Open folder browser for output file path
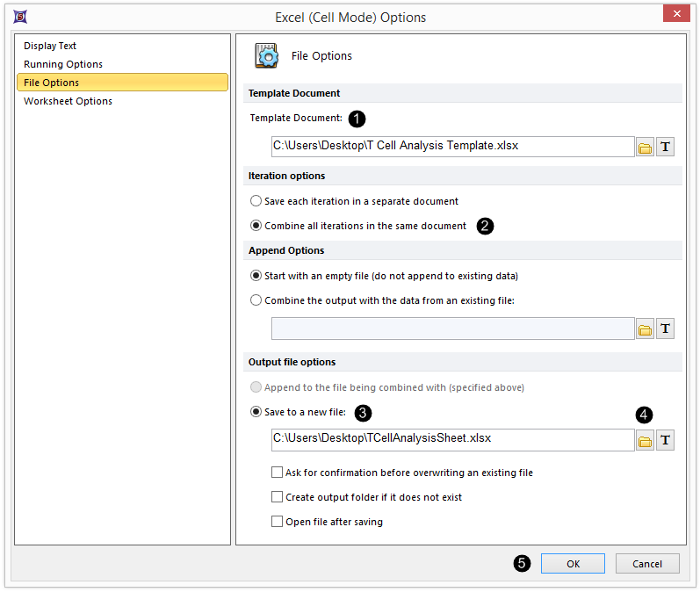The image size is (700, 592). pos(645,440)
